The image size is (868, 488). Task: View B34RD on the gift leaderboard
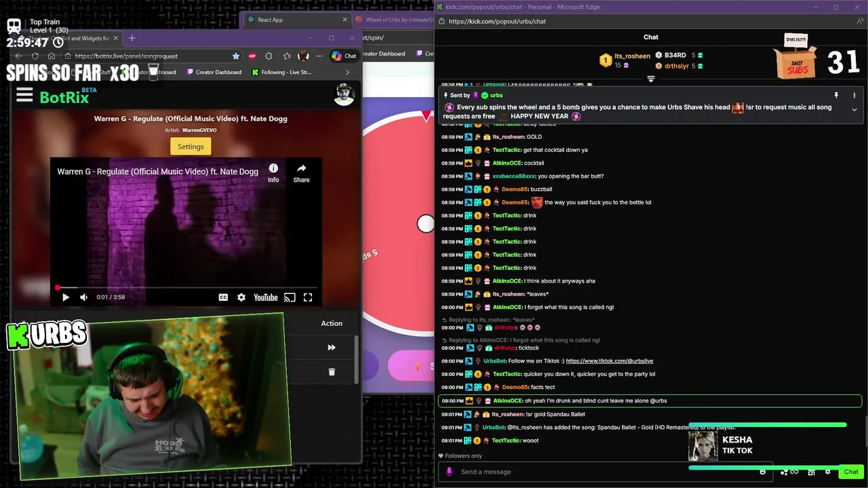pyautogui.click(x=679, y=56)
